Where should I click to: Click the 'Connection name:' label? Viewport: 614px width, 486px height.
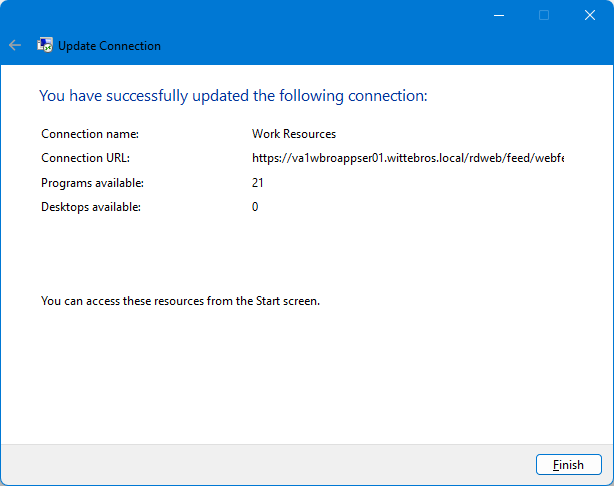point(90,134)
